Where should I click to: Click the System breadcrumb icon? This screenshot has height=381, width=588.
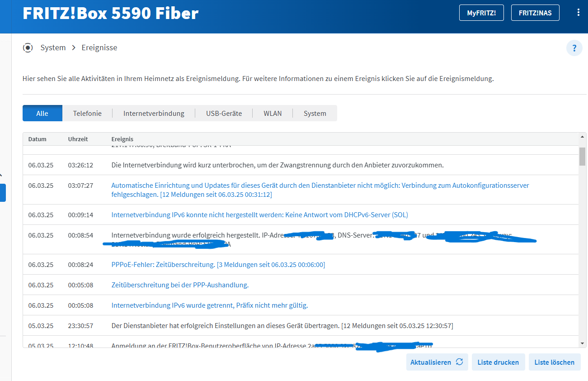coord(28,48)
